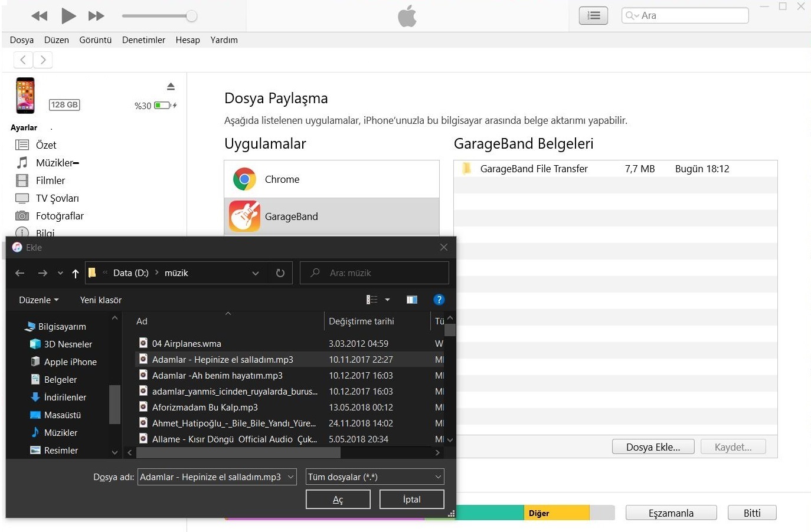Expand the Dosya adı combo box arrow
The image size is (811, 532).
click(290, 477)
